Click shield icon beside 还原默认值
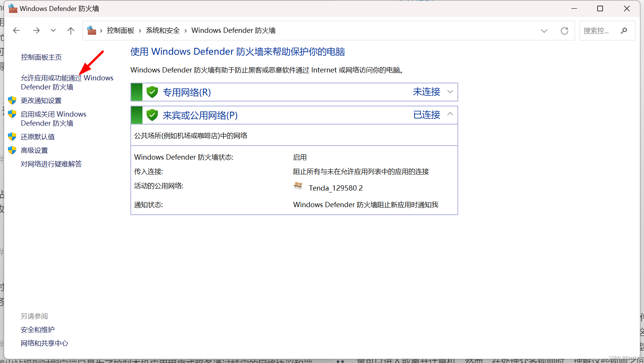Viewport: 644px width, 363px height. point(12,137)
